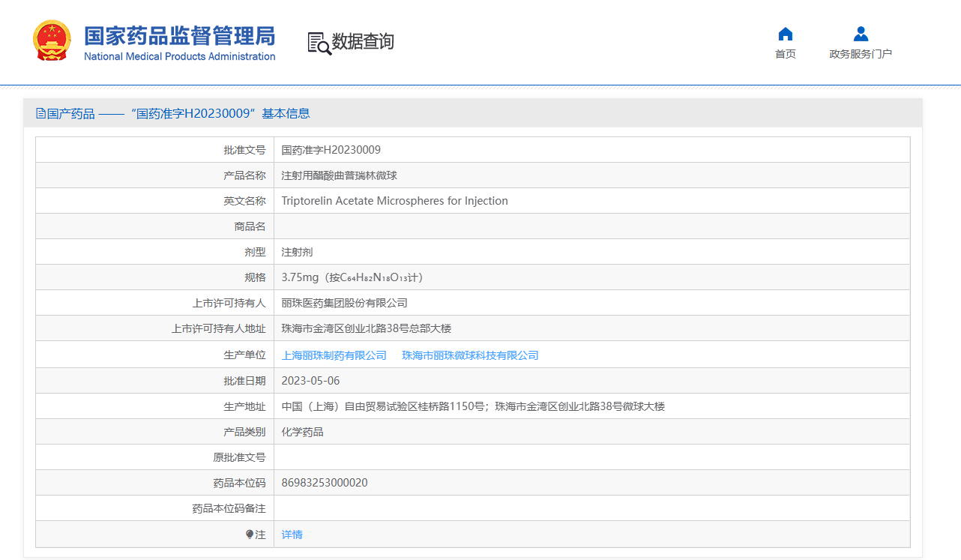Select dosage form value 注射剂
The width and height of the screenshot is (961, 560).
point(298,252)
